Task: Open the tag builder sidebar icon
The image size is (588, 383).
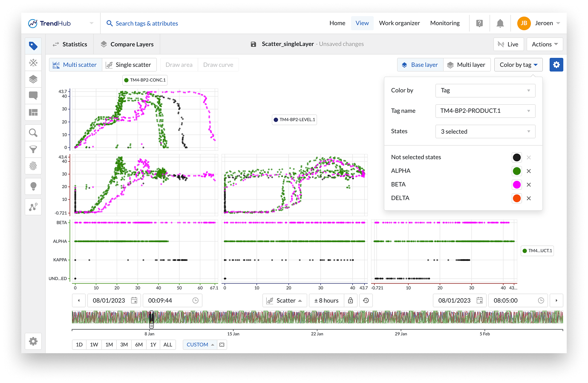Action: (x=33, y=63)
